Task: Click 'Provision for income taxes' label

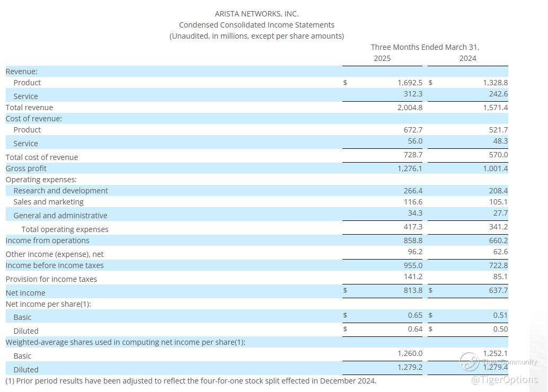Action: (51, 279)
